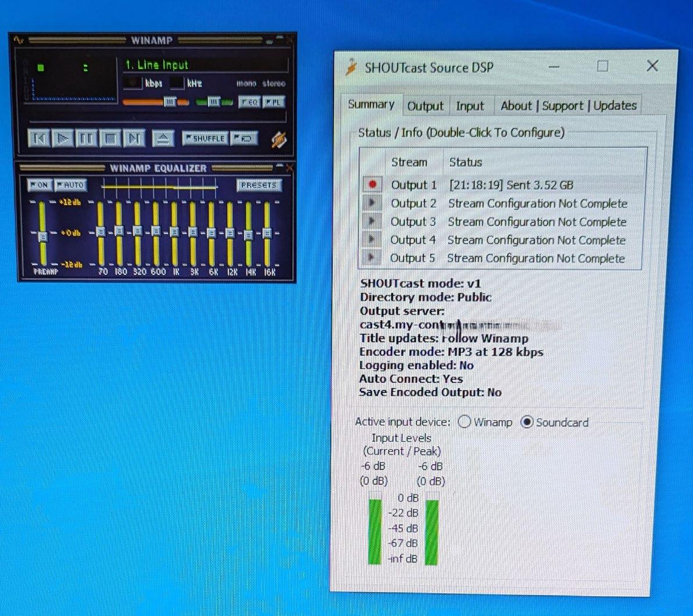Click 'SHOUTcast mode: v1' text
Image resolution: width=693 pixels, height=616 pixels.
point(421,284)
